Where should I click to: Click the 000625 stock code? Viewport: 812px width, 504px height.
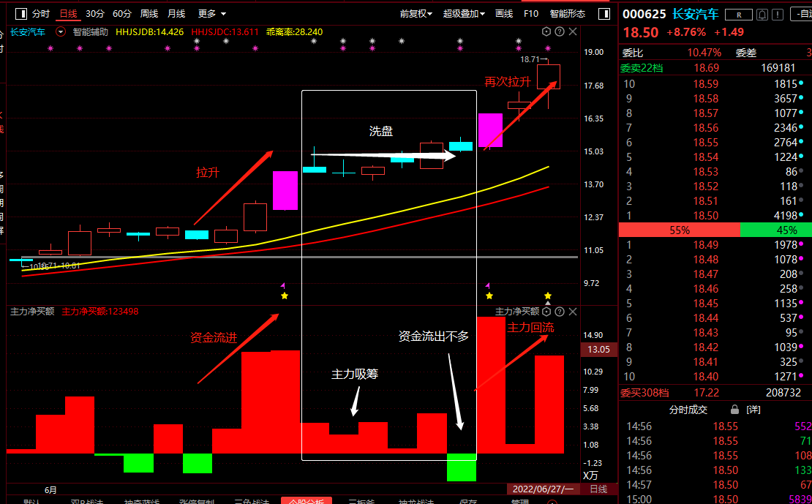click(644, 14)
